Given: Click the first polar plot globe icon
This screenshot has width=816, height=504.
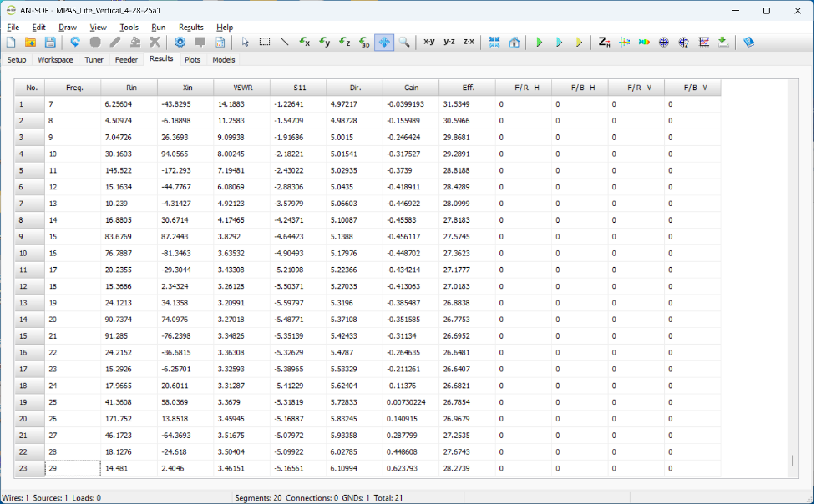Looking at the screenshot, I should (x=664, y=43).
